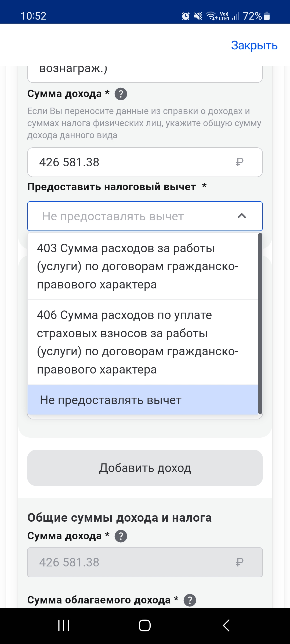The width and height of the screenshot is (290, 644).
Task: Focus the income amount field with 426 581.38
Action: pos(134,162)
